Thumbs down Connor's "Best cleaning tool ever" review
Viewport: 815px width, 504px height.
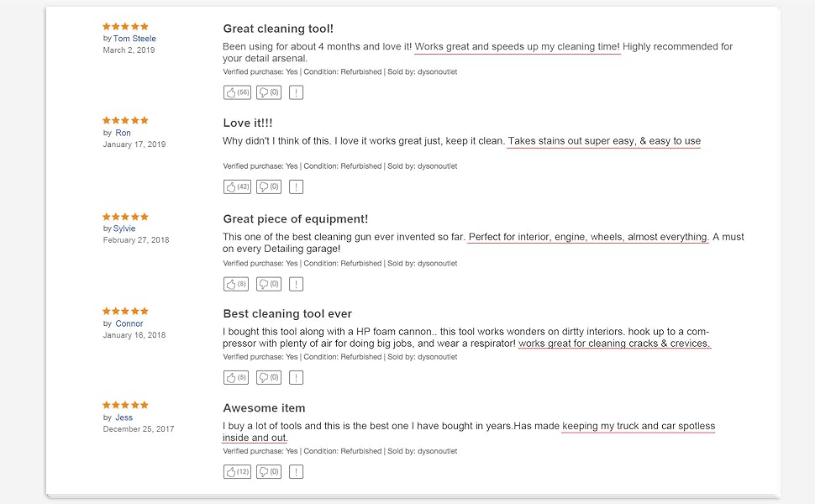[268, 378]
